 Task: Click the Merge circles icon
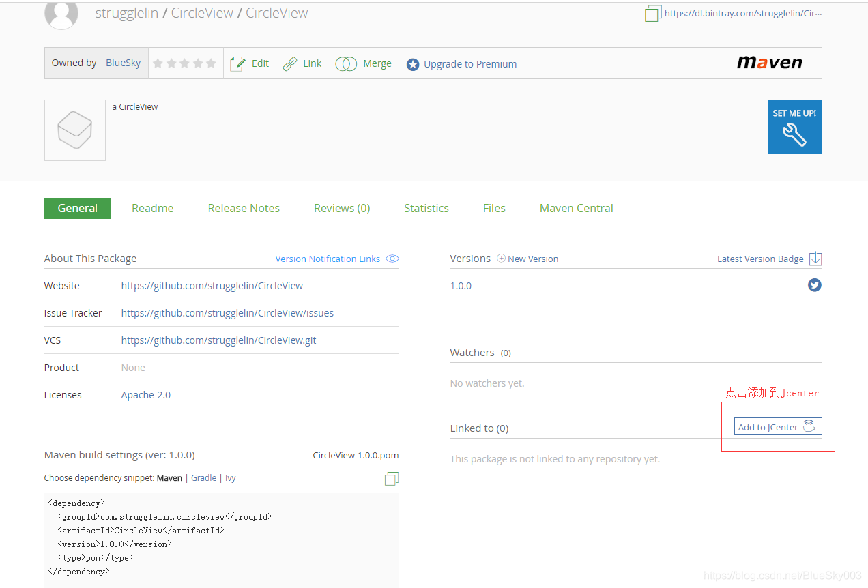click(x=346, y=63)
